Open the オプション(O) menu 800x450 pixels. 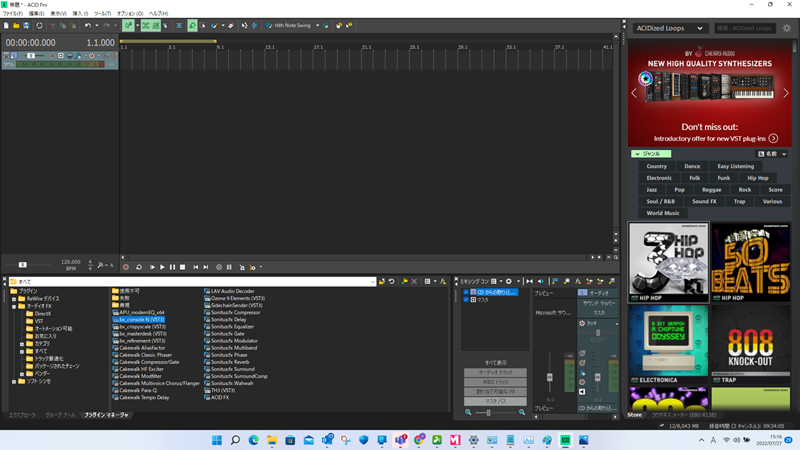(x=130, y=13)
